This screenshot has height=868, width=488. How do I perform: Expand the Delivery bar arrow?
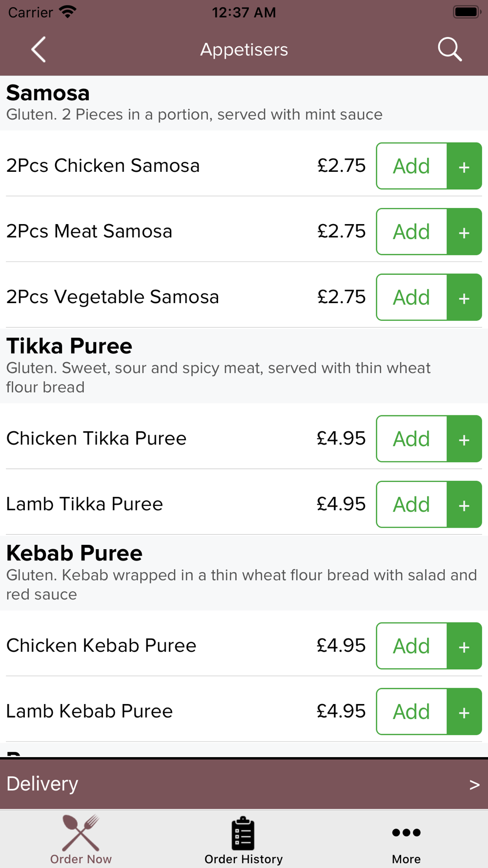click(474, 785)
